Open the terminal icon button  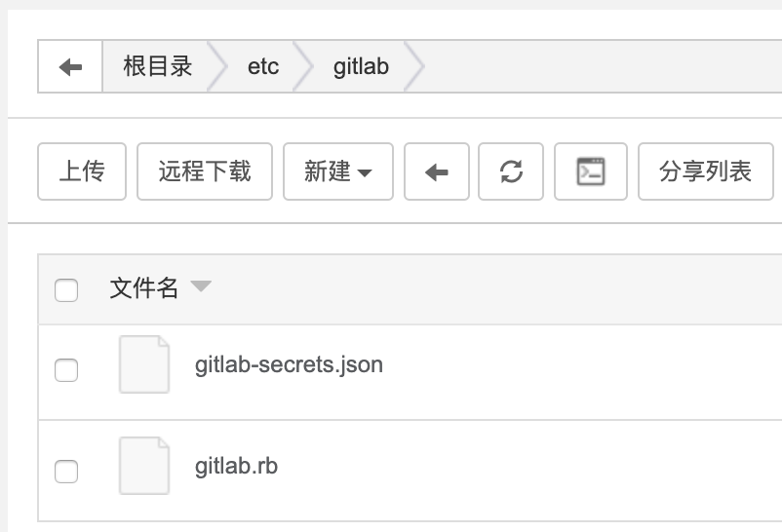coord(590,172)
